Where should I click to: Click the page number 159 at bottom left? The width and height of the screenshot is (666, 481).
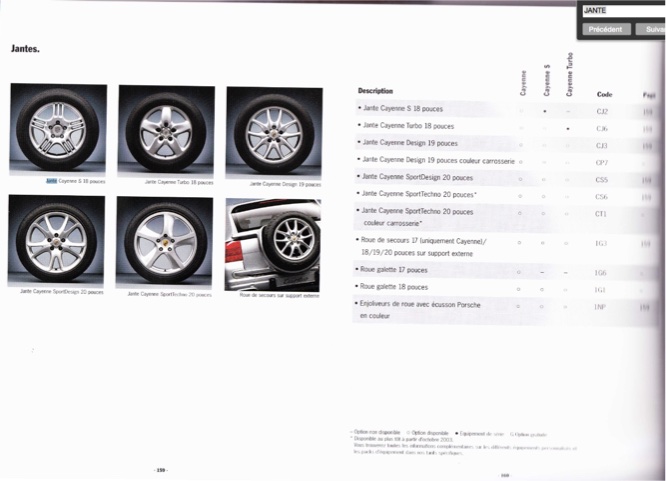(x=161, y=470)
